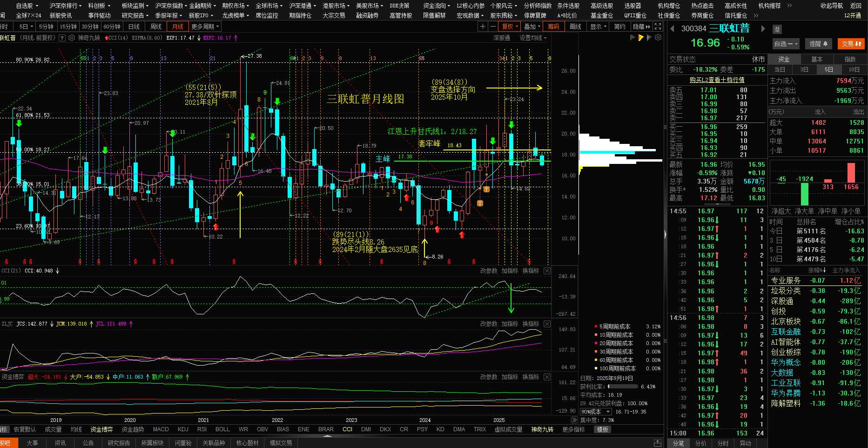Zoom out chart with the minus icon
This screenshot has width=868, height=448.
coord(493,27)
